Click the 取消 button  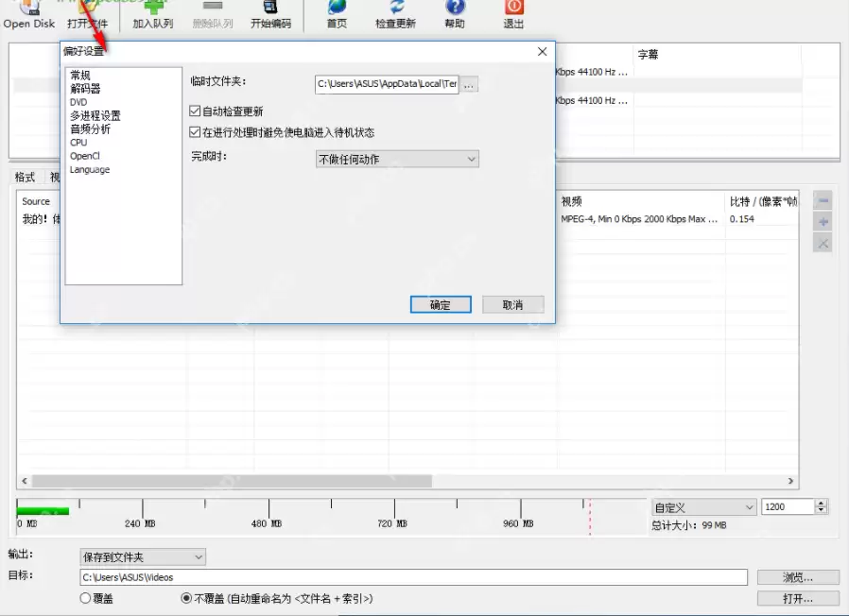(512, 305)
